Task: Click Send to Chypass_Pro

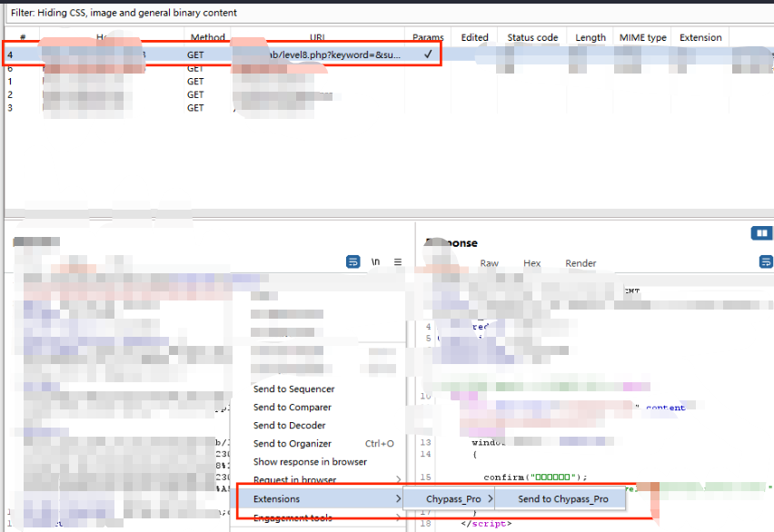Action: [562, 499]
